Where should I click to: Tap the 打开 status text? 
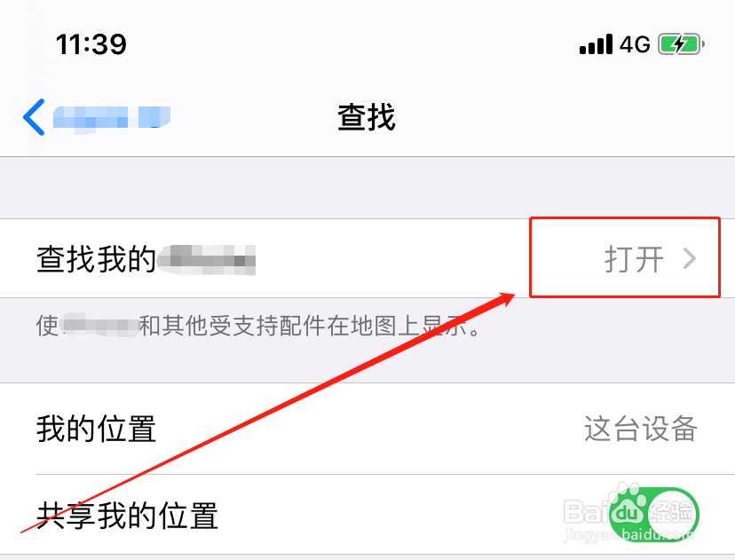pyautogui.click(x=634, y=258)
